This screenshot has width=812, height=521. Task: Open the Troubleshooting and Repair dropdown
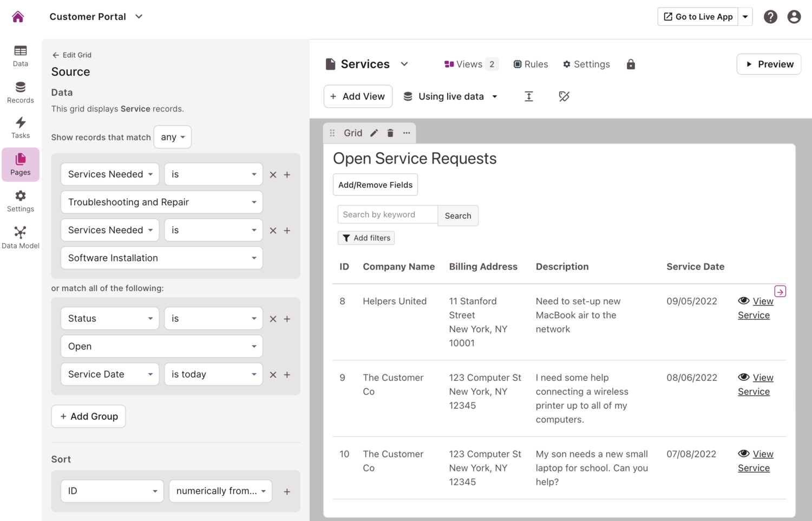tap(161, 202)
